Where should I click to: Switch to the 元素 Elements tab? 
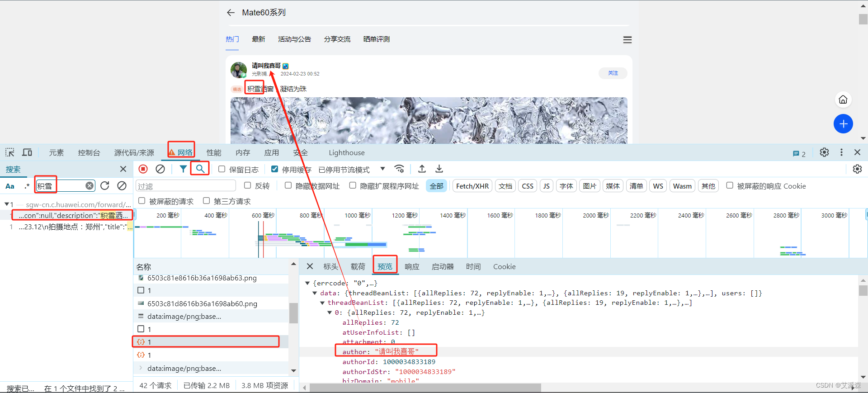(x=56, y=153)
